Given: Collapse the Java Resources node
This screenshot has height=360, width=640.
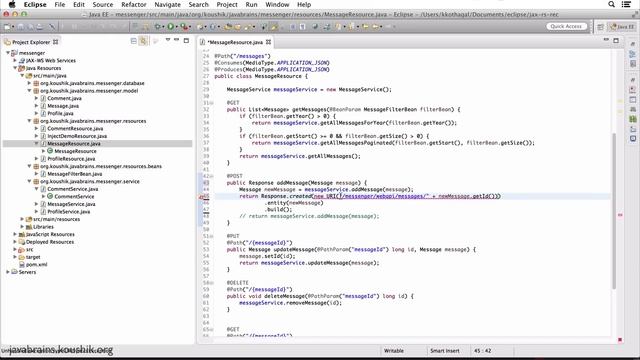Looking at the screenshot, I should 15,68.
